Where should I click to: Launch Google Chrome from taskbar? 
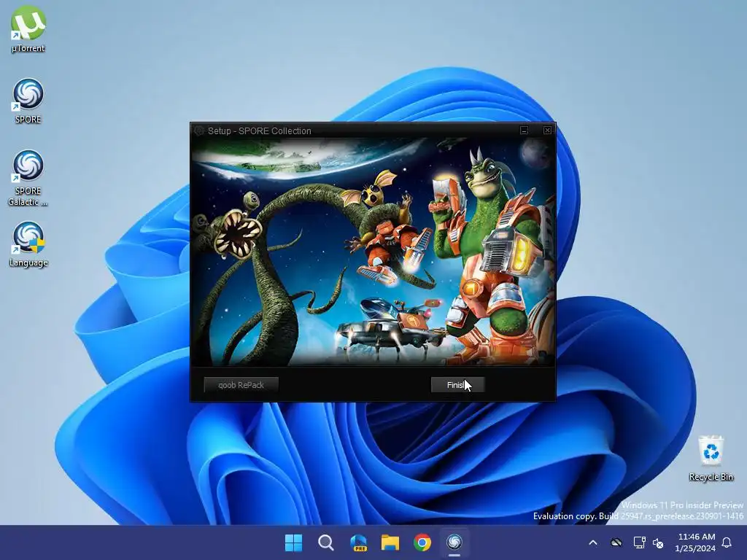coord(422,542)
